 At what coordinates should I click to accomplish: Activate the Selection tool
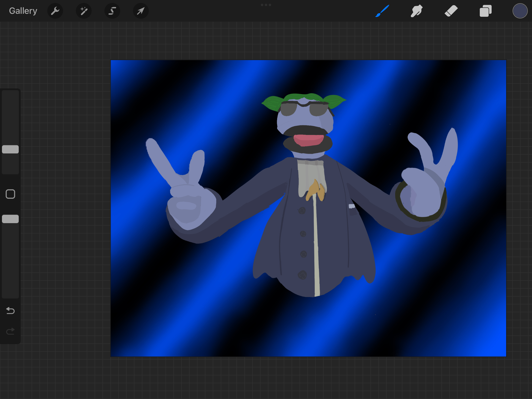click(112, 11)
